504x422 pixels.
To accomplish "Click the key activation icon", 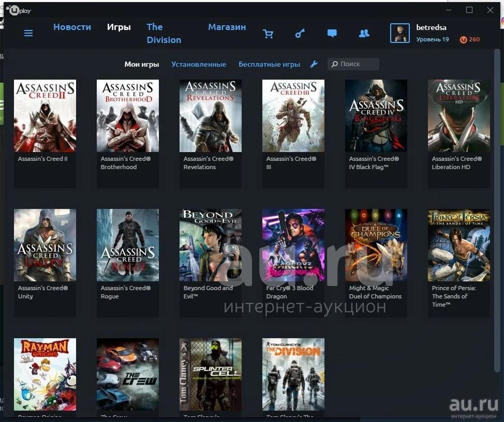I will pos(300,33).
